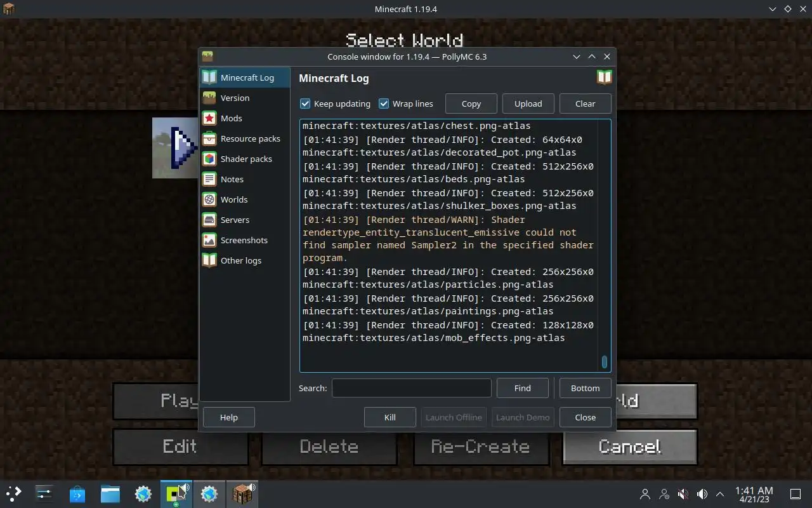812x508 pixels.
Task: Clear the log output
Action: click(x=586, y=104)
